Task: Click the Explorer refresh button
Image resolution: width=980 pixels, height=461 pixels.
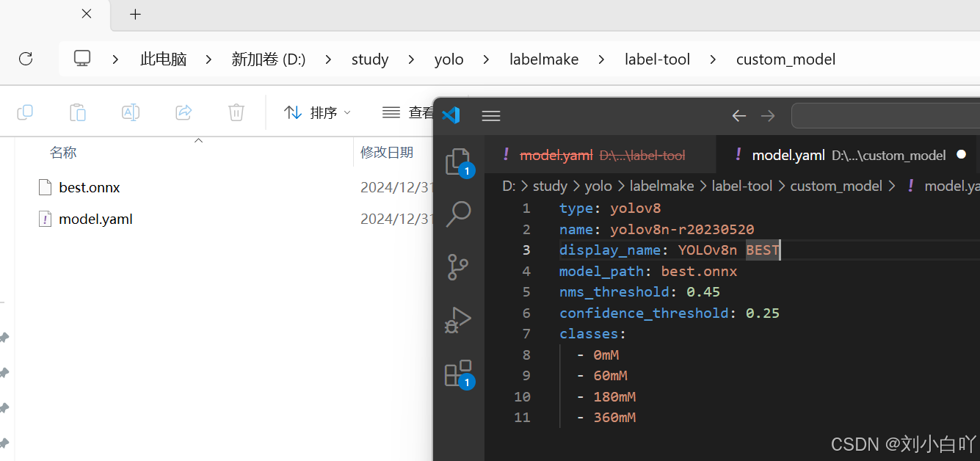Action: [x=26, y=59]
